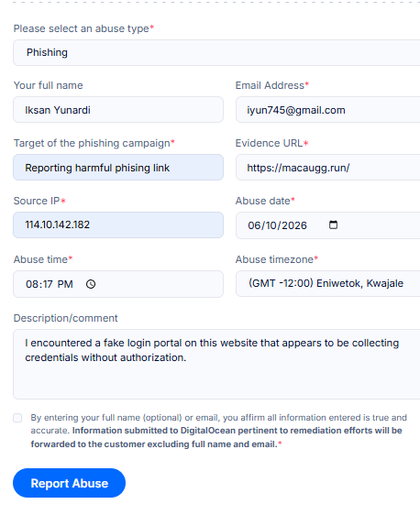420x515 pixels.
Task: Open the clock picker icon in Abuse time
Action: 91,284
